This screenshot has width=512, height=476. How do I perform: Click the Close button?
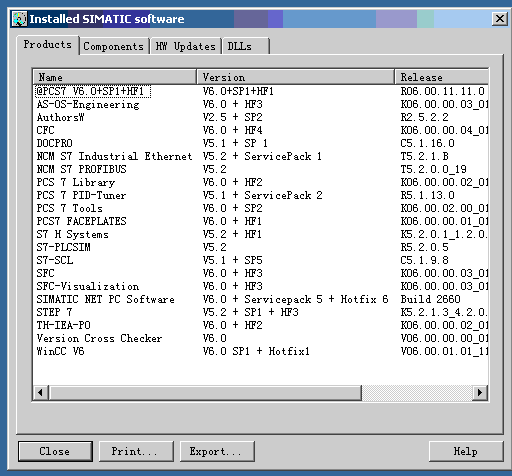pos(55,451)
